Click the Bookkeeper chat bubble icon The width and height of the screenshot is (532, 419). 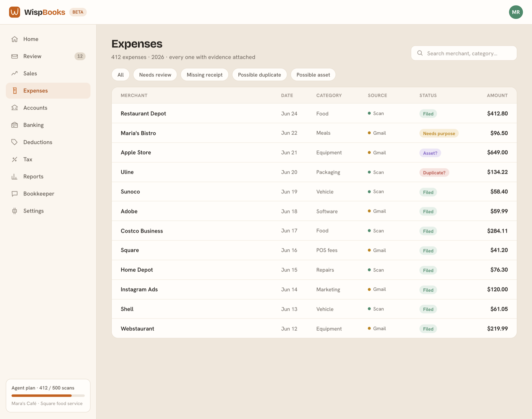pos(15,194)
